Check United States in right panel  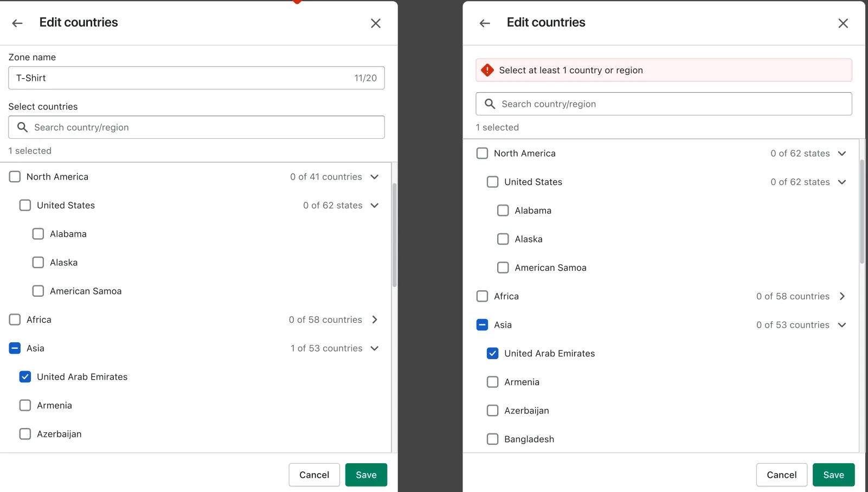[x=492, y=182]
